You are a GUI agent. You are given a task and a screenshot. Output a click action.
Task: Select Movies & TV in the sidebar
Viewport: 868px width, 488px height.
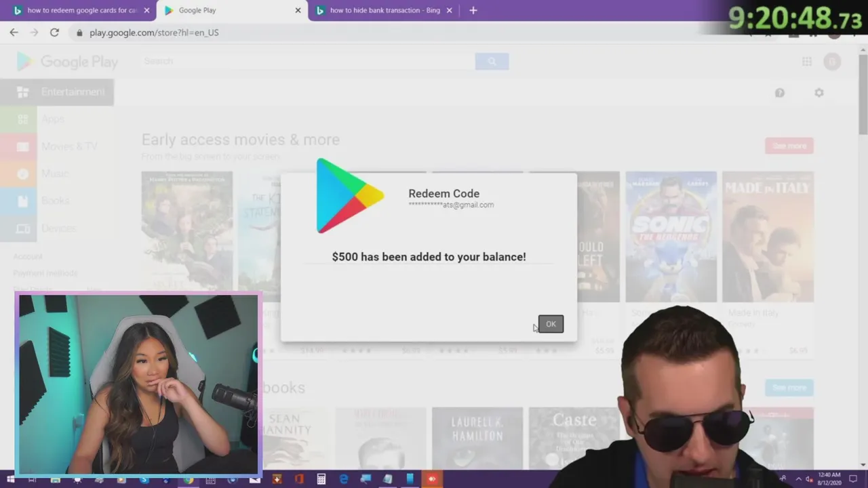[57, 146]
